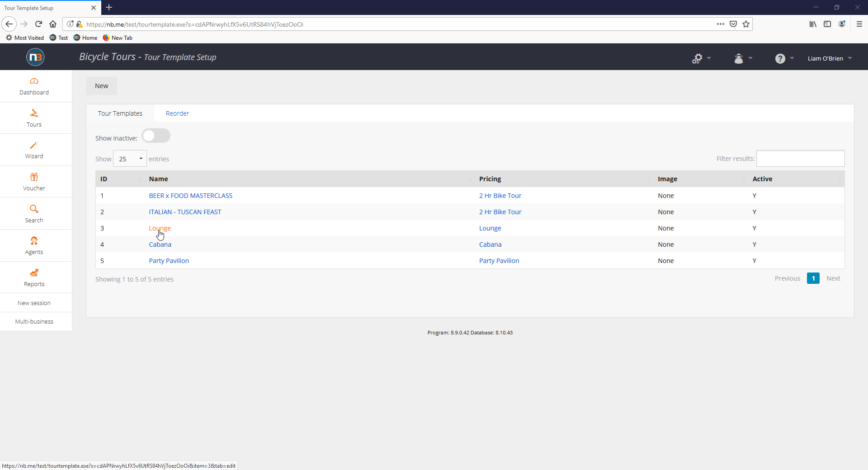Close the Tour Template Setup browser tab
The image size is (868, 470).
pos(94,8)
